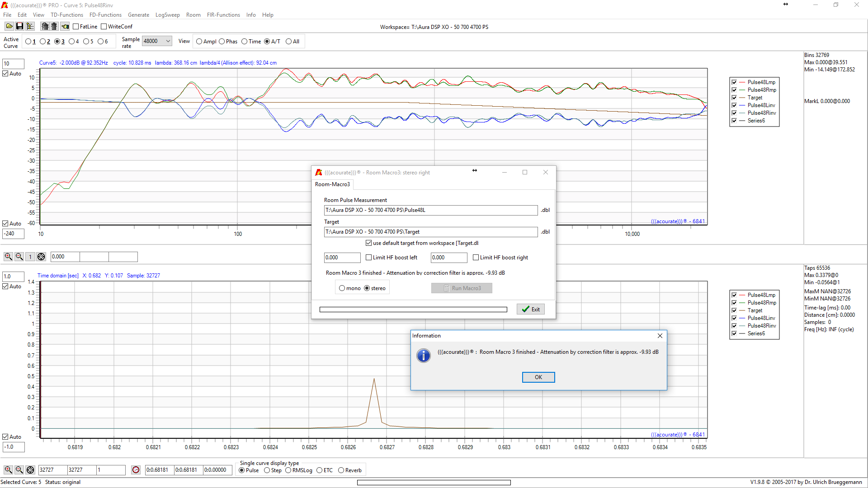
Task: Click the right HF boost value field
Action: coord(449,258)
